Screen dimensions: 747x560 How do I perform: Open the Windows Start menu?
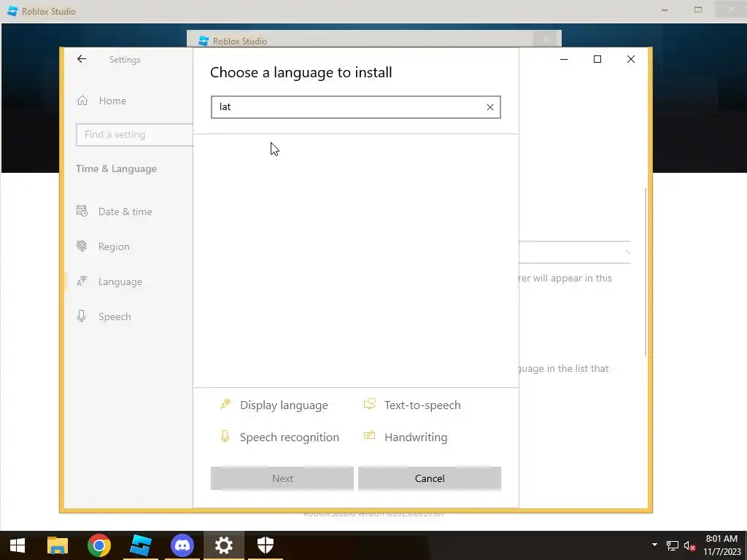18,545
